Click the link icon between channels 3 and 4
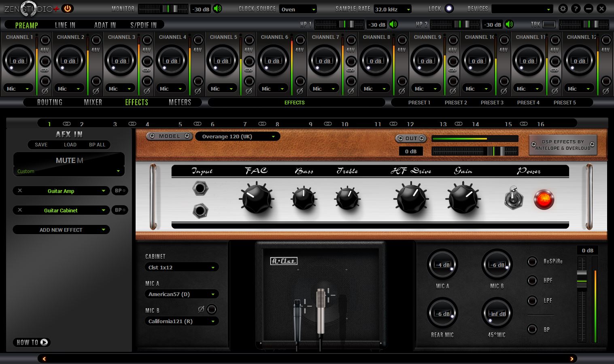This screenshot has height=364, width=614. point(132,124)
